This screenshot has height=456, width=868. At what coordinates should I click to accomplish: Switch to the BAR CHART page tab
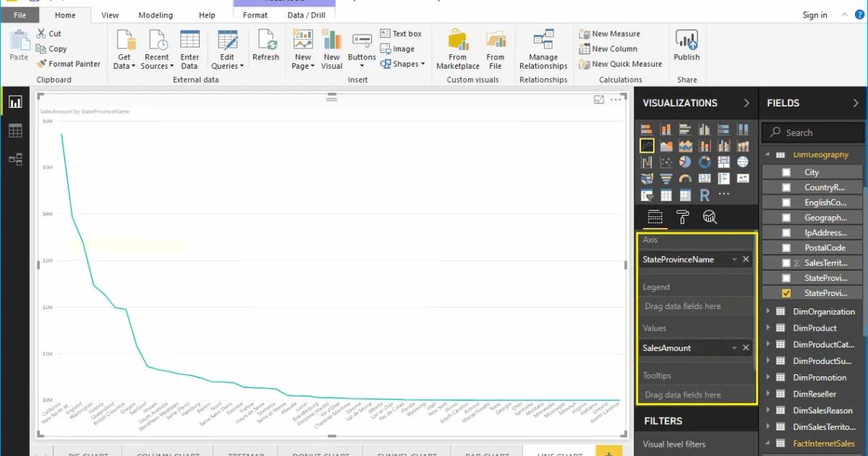(x=485, y=452)
